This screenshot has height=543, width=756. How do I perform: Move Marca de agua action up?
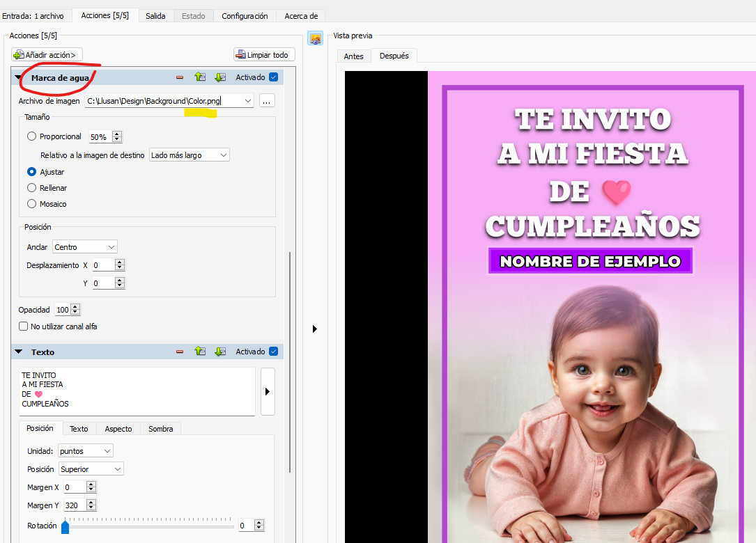pyautogui.click(x=200, y=77)
